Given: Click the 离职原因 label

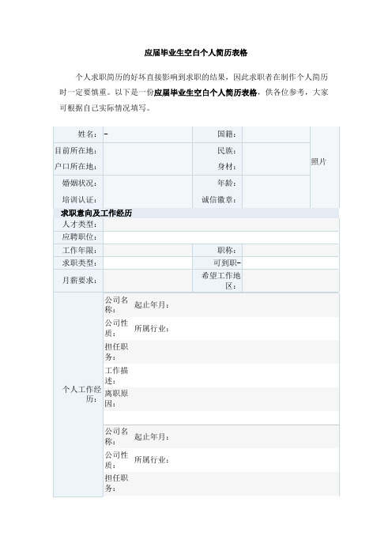Looking at the screenshot, I should coord(116,398).
